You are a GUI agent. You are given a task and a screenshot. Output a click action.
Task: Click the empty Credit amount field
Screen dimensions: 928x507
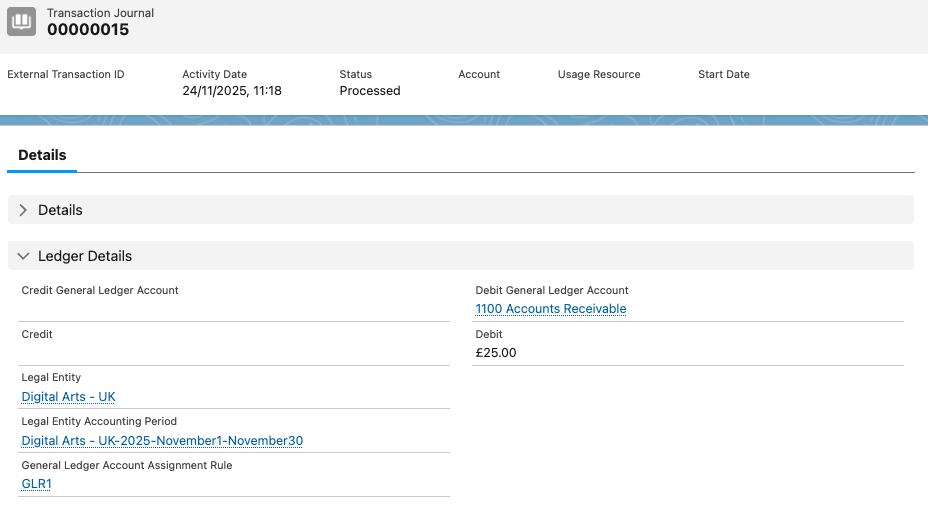(x=235, y=353)
